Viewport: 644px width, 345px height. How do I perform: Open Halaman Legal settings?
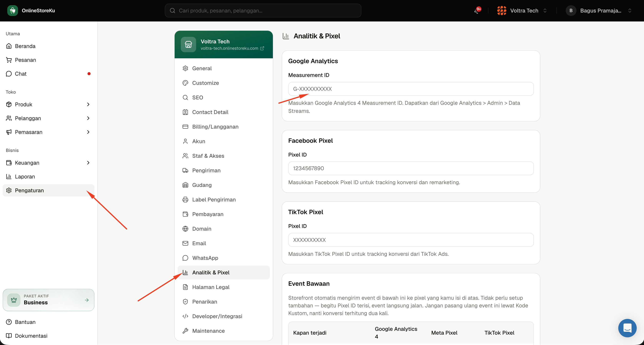(x=224, y=287)
